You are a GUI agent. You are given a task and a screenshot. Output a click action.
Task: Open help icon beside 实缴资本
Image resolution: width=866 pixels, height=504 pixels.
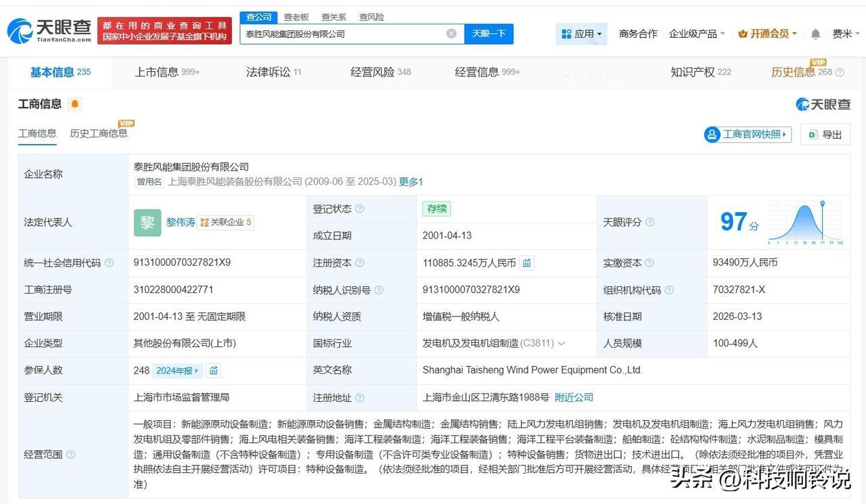pyautogui.click(x=649, y=262)
